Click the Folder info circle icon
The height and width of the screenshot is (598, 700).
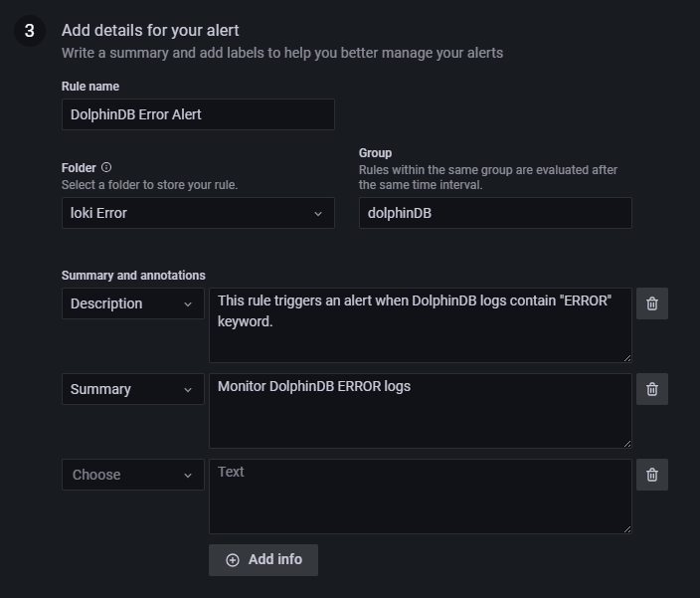[106, 168]
